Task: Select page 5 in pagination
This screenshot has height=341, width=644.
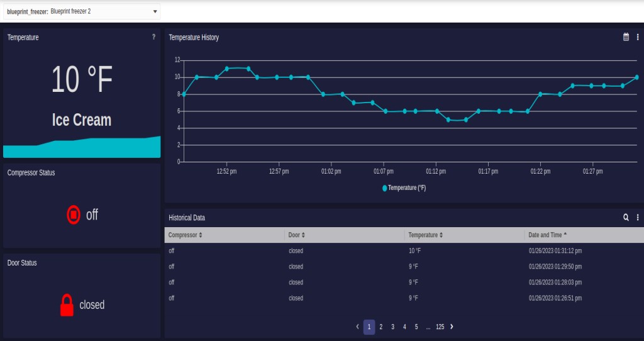Action: click(416, 327)
